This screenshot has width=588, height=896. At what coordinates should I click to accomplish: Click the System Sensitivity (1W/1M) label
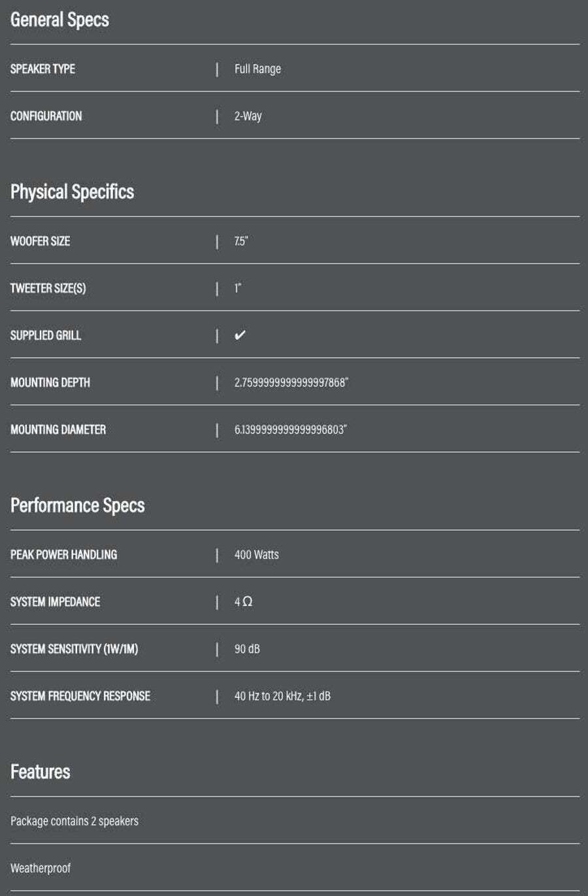pyautogui.click(x=74, y=649)
